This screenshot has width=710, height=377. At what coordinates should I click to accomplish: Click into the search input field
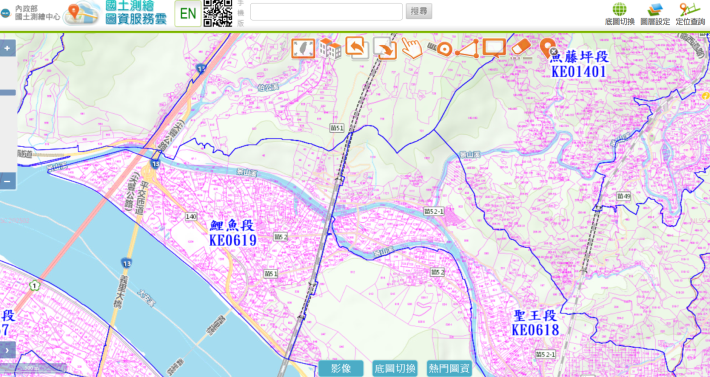(x=326, y=12)
